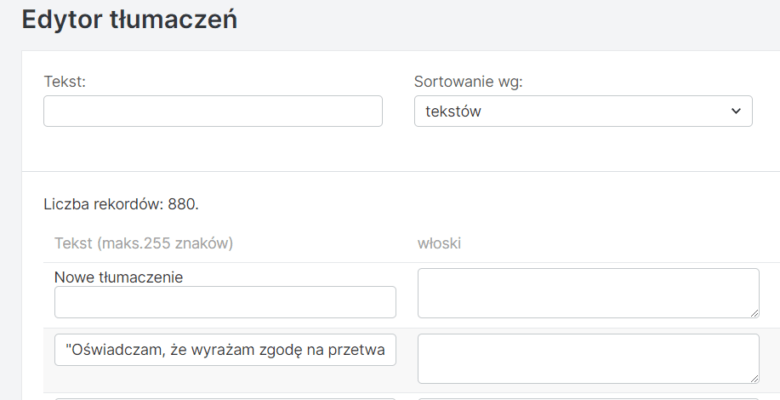The image size is (780, 400).
Task: Click the włoski textarea for Nowe tłumaczenie
Action: [587, 293]
